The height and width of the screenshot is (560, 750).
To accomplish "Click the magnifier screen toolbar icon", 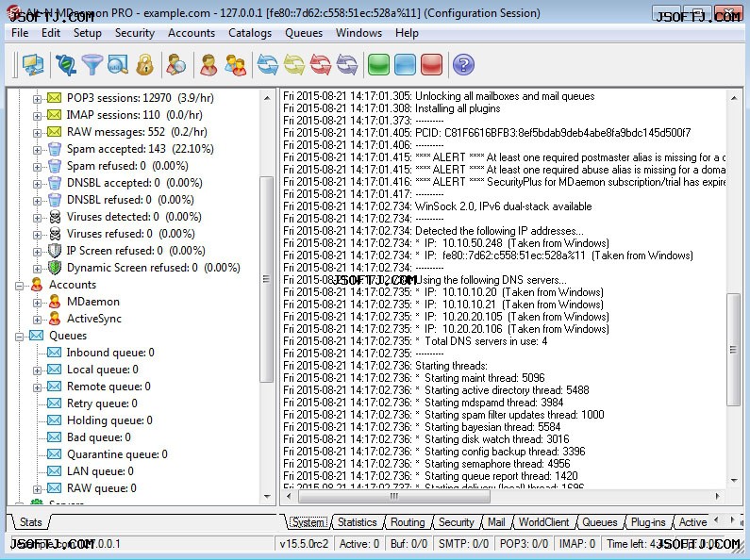I will click(x=118, y=65).
